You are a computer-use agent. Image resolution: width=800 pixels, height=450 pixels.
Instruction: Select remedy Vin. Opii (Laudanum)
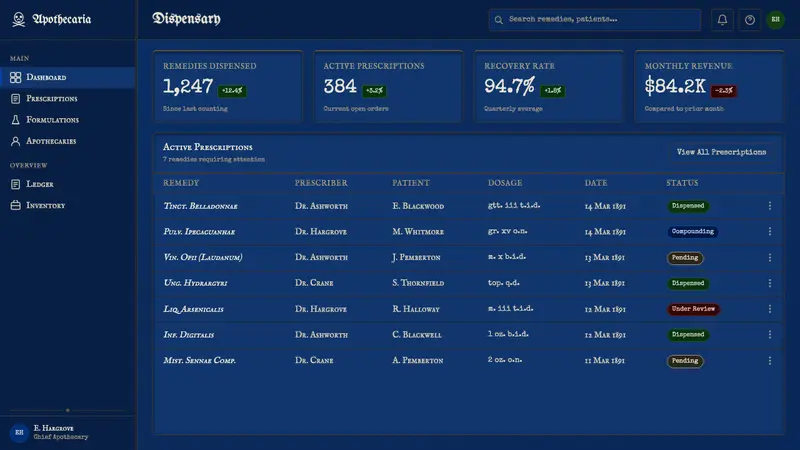click(203, 257)
